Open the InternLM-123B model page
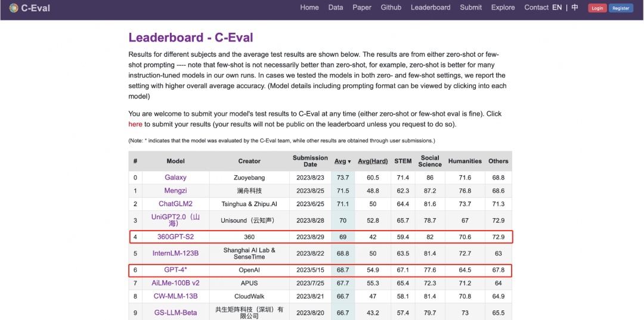The height and width of the screenshot is (320, 644). (x=175, y=253)
